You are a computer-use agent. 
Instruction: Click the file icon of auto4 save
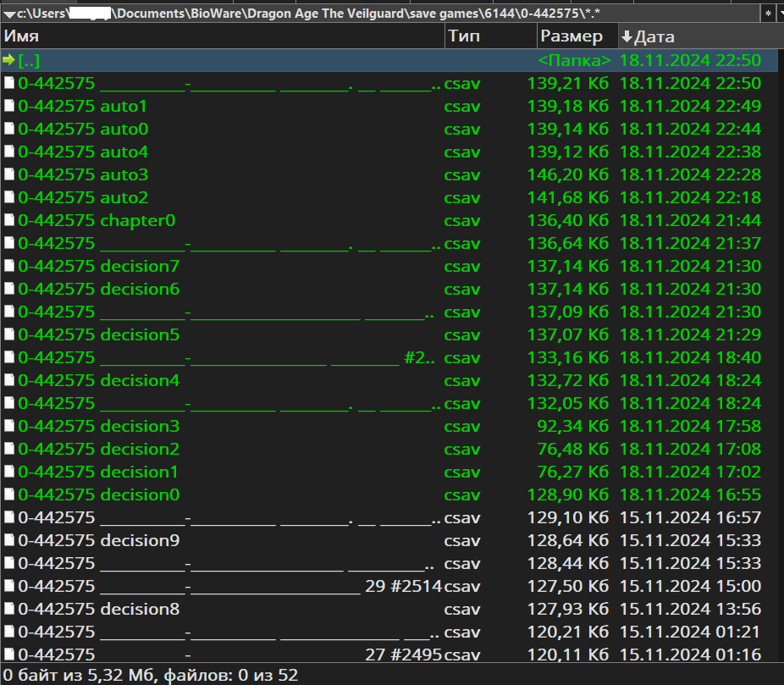(9, 152)
